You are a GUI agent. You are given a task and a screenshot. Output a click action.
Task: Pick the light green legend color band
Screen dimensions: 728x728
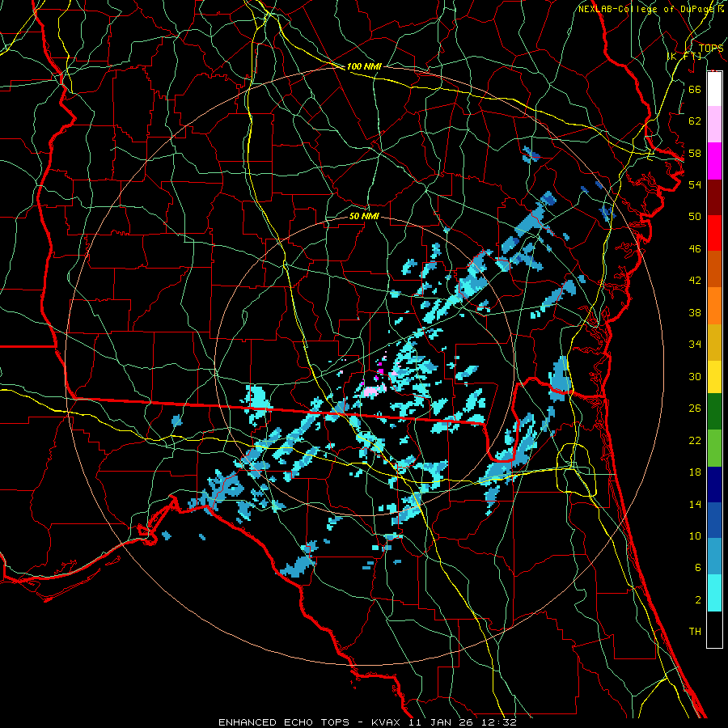tap(714, 448)
